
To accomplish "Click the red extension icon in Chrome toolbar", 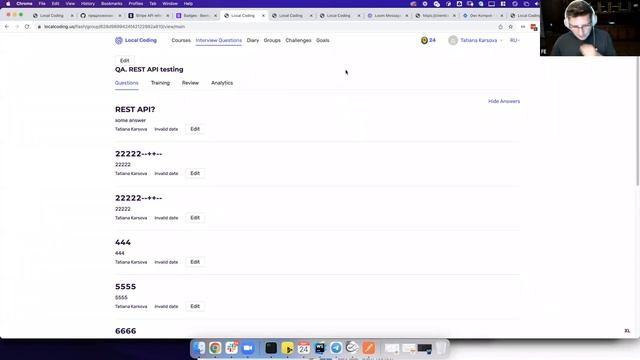I will click(x=533, y=27).
